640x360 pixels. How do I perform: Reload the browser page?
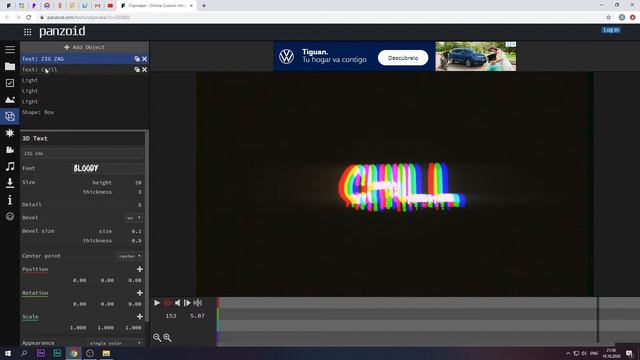[x=29, y=17]
